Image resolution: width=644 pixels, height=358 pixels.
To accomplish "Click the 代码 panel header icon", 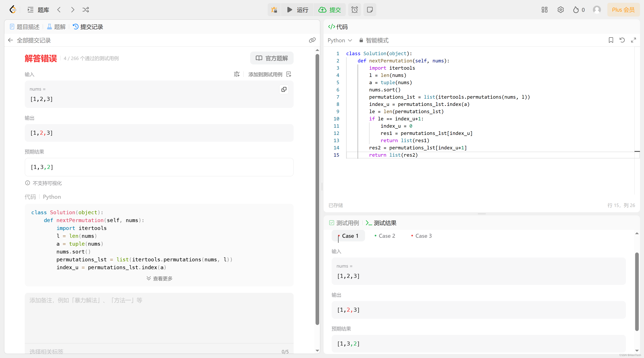I will click(x=331, y=27).
